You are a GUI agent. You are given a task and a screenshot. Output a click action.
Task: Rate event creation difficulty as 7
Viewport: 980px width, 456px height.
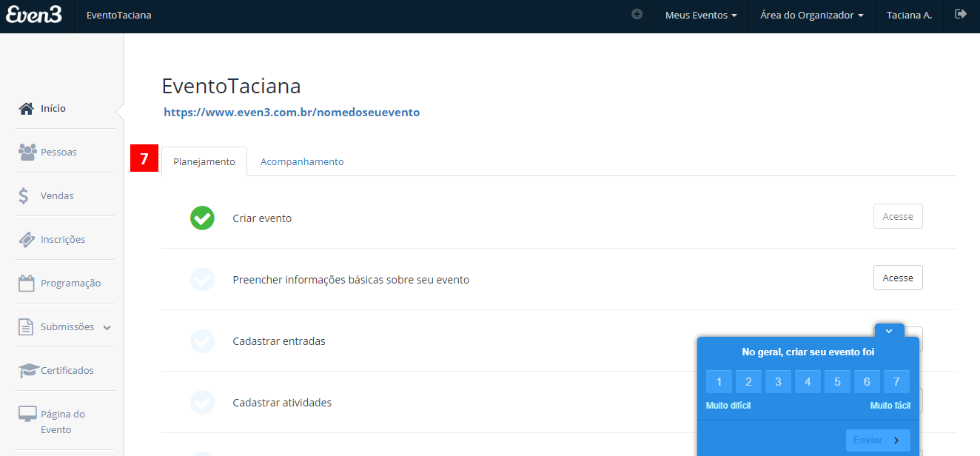(x=896, y=381)
